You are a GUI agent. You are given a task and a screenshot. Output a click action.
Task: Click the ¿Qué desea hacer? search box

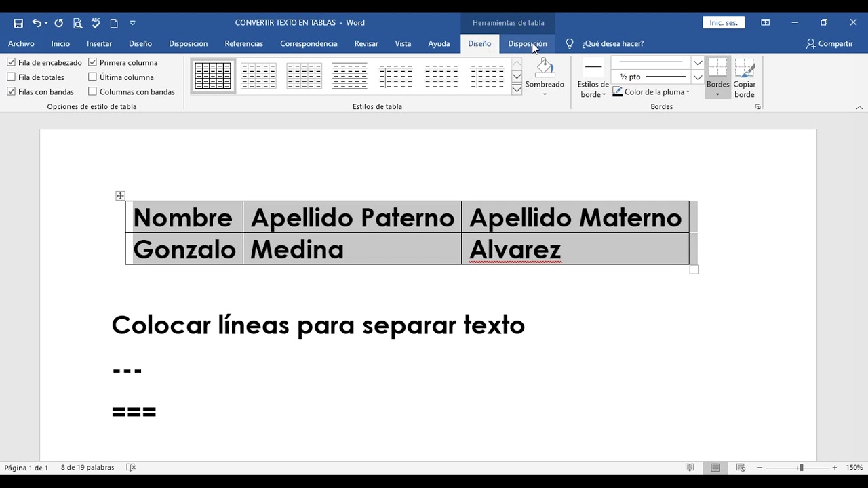point(612,43)
